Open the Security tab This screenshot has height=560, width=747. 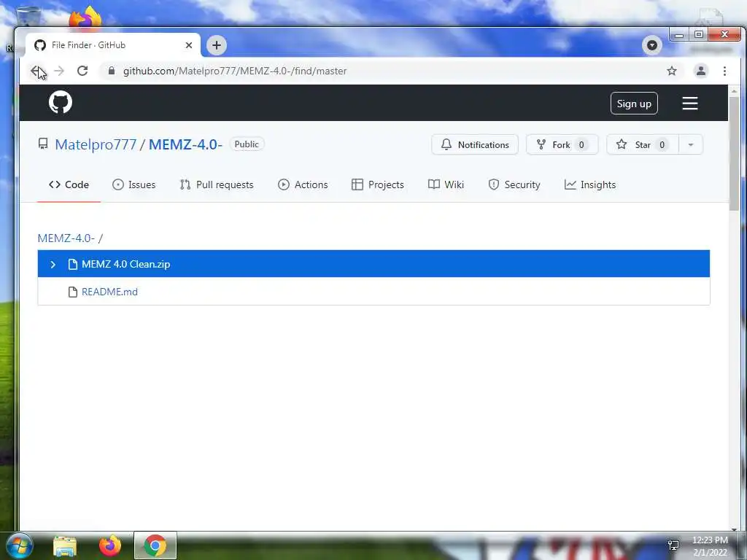514,184
